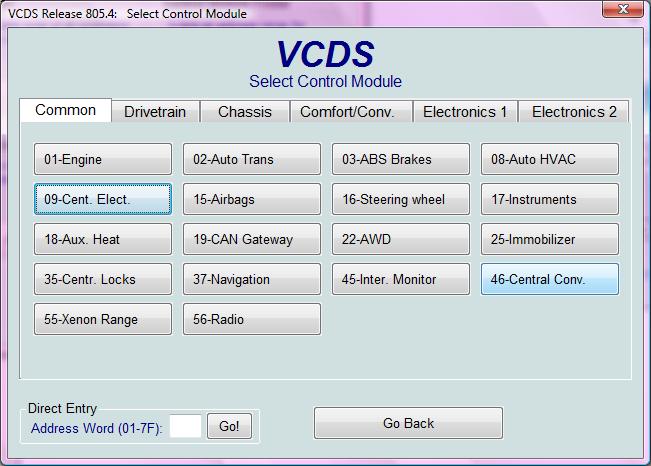Open the 15-Airbags module

[252, 199]
